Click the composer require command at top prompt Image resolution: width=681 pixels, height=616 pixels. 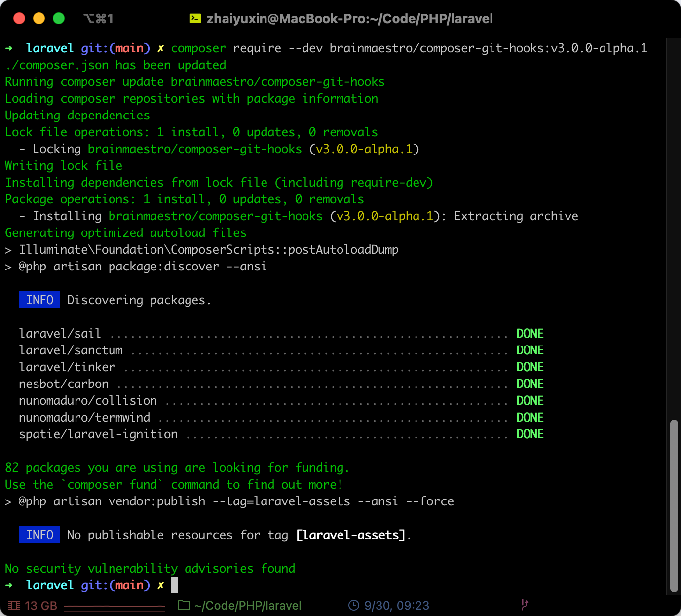click(409, 48)
